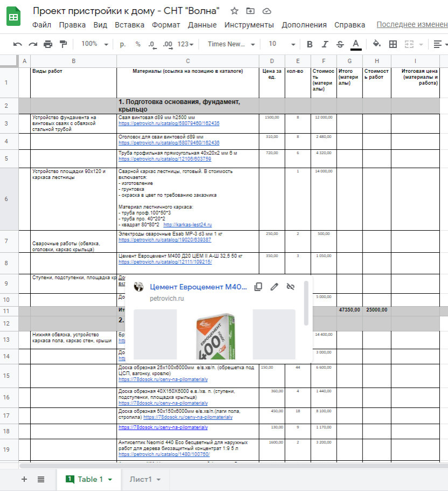Click the cement bag preview image
Screen dimensions: 448x491
coord(214,334)
